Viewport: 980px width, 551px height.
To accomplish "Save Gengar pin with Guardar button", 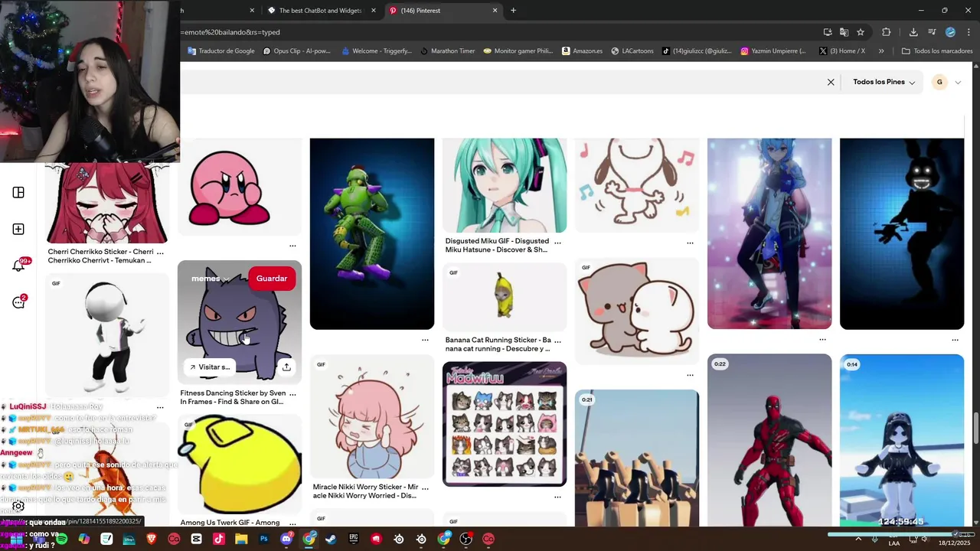I will coord(272,279).
